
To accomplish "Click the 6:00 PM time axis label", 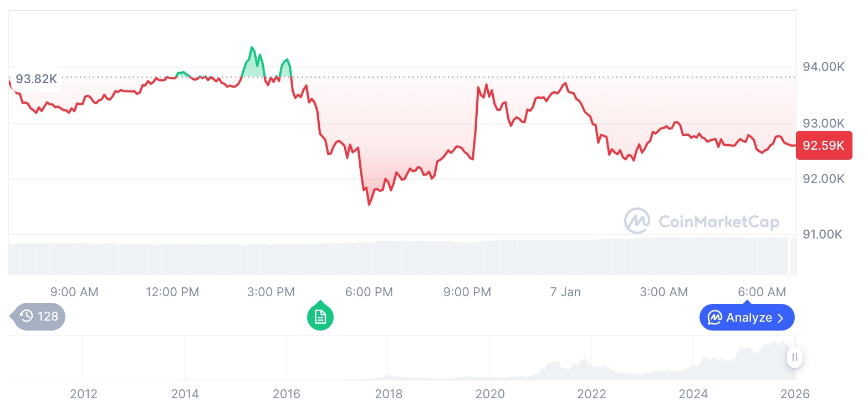I will coord(369,292).
